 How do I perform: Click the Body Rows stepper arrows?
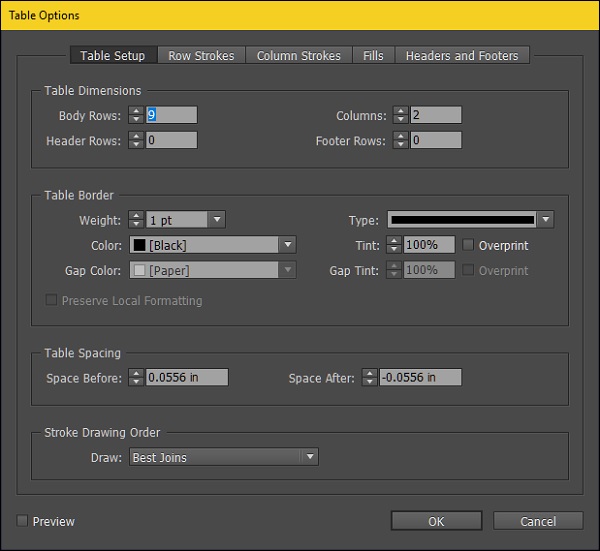pyautogui.click(x=137, y=115)
